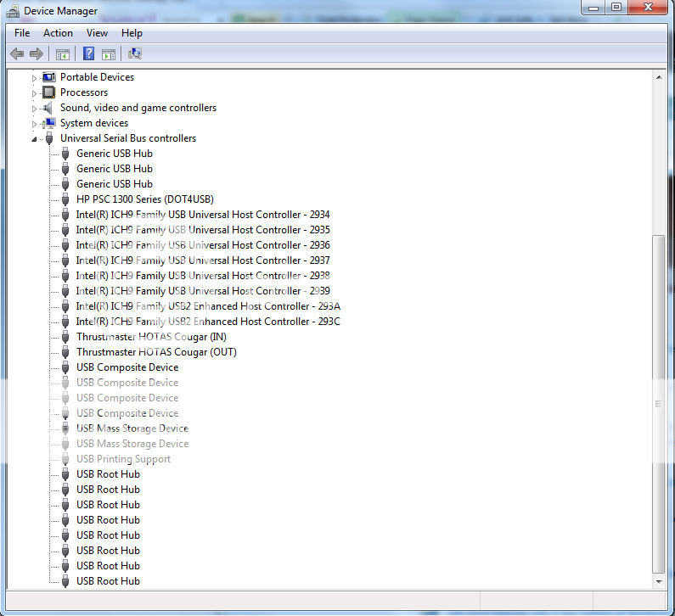Expand the Portable Devices category
The height and width of the screenshot is (616, 675).
pos(35,77)
